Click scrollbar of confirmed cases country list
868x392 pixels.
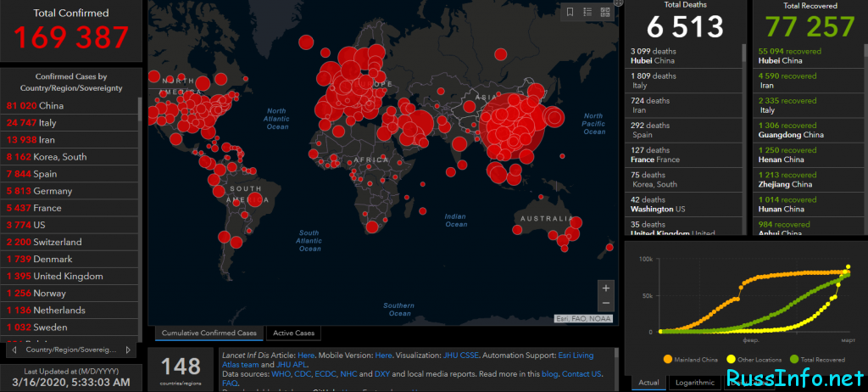point(140,109)
